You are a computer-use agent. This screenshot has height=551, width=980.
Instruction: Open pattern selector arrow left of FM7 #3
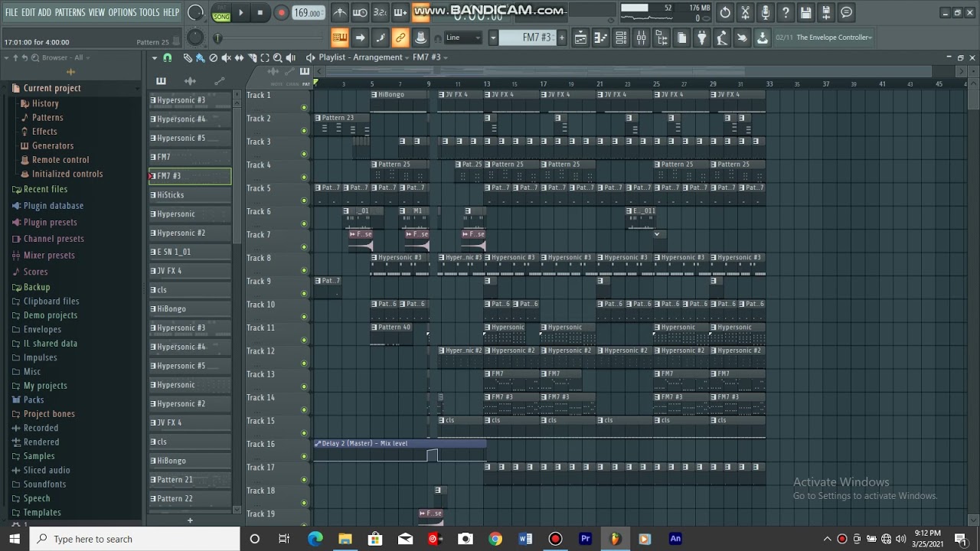492,37
